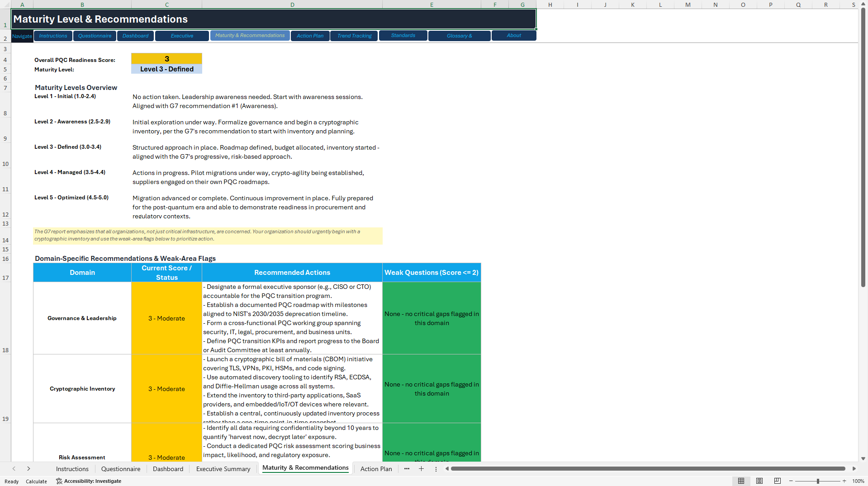Screen dimensions: 868x486
Task: Click Maturity & Recommendations navigation button
Action: [250, 35]
